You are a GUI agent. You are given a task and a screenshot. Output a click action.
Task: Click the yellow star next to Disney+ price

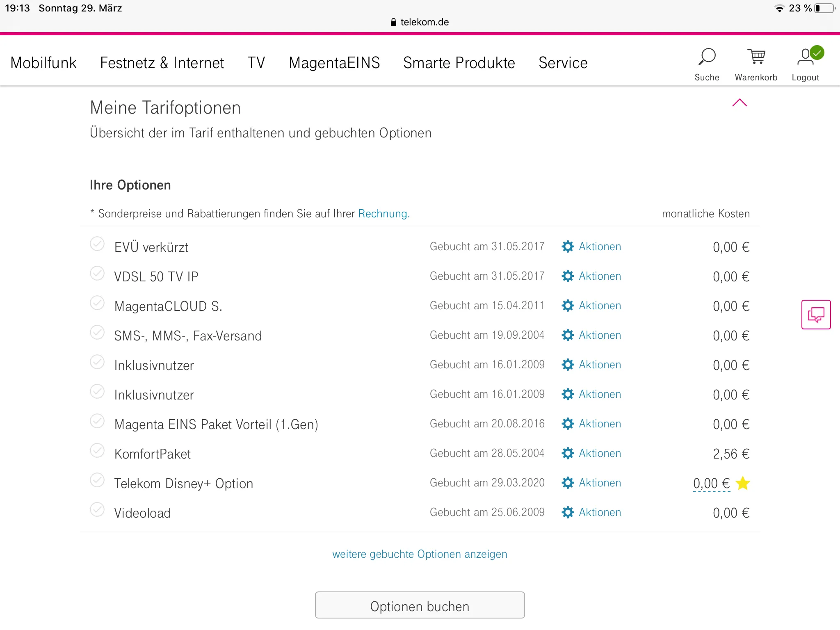743,483
